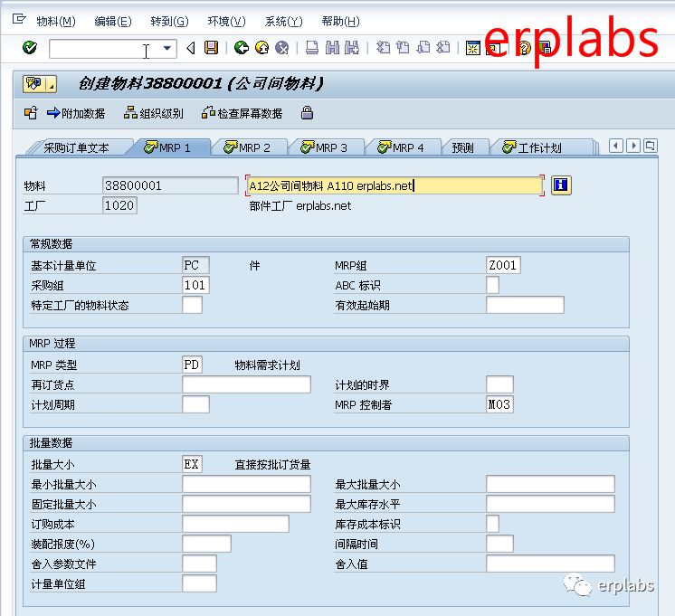Viewport: 675px width, 616px height.
Task: Click the Find binoculars icon
Action: pyautogui.click(x=332, y=47)
